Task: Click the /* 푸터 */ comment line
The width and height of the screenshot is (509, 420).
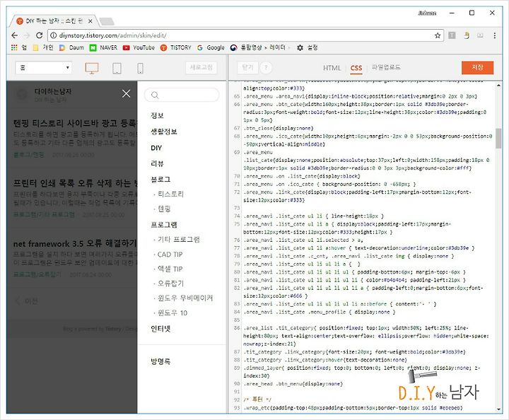Action: [257, 399]
